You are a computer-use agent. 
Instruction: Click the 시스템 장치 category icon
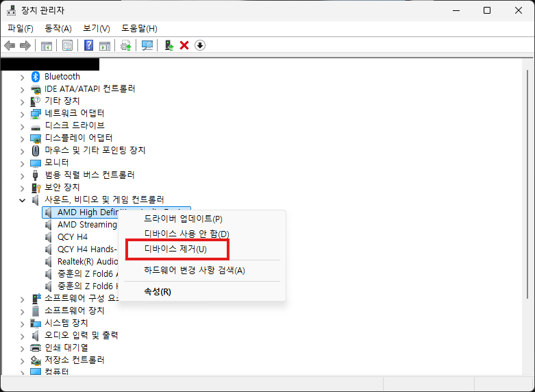tap(36, 323)
